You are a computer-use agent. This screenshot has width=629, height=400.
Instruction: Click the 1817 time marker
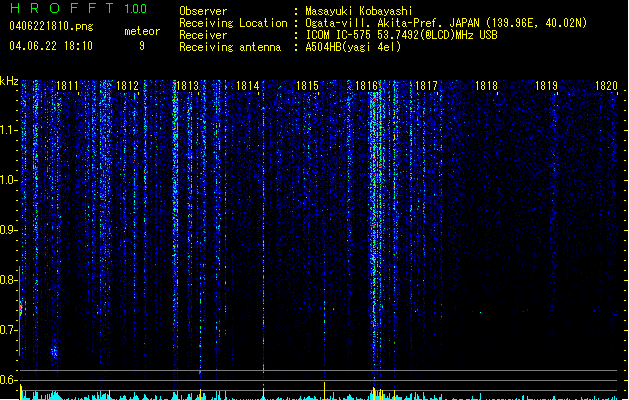coord(426,86)
